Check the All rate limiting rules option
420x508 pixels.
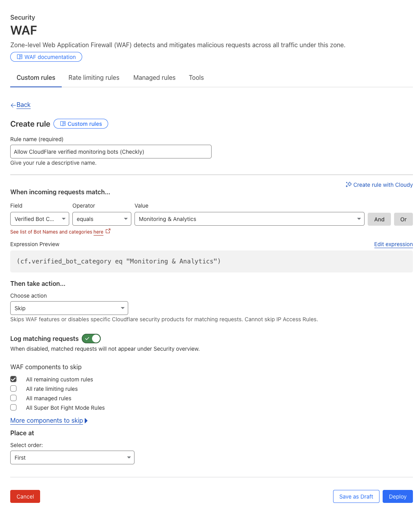click(x=13, y=388)
